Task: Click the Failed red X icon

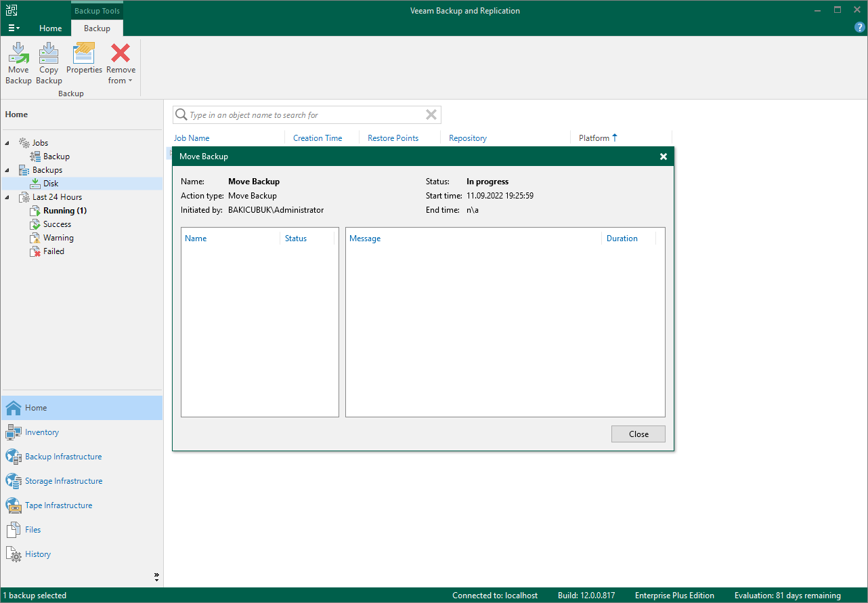Action: point(35,251)
